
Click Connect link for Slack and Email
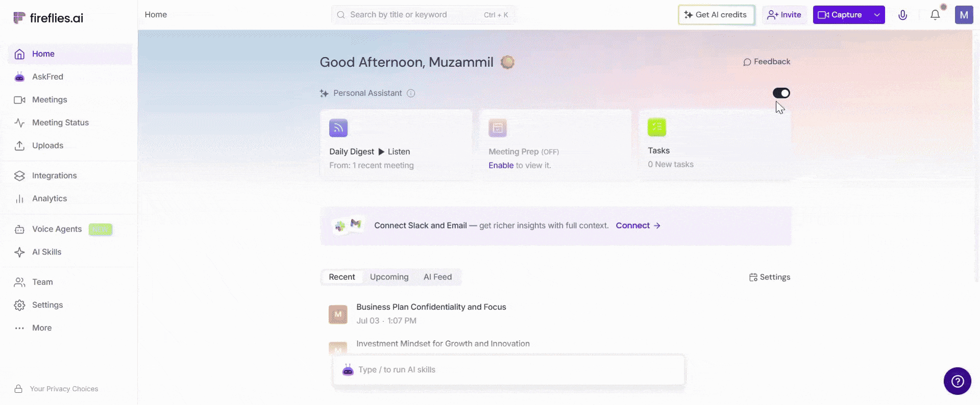638,226
